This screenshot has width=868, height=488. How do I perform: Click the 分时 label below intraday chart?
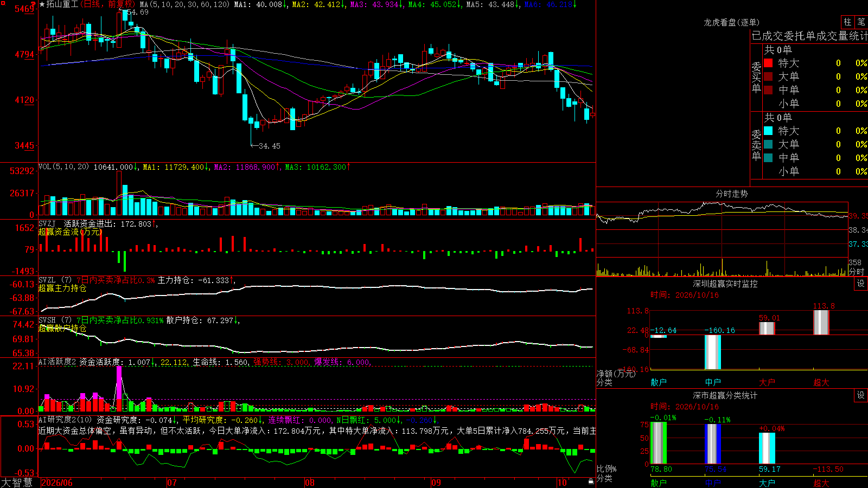click(857, 272)
